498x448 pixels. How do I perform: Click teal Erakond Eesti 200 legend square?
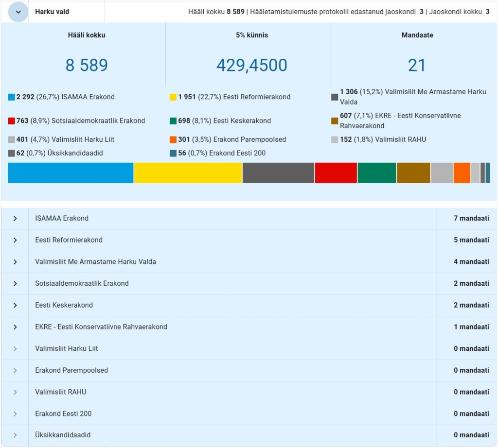click(x=173, y=153)
